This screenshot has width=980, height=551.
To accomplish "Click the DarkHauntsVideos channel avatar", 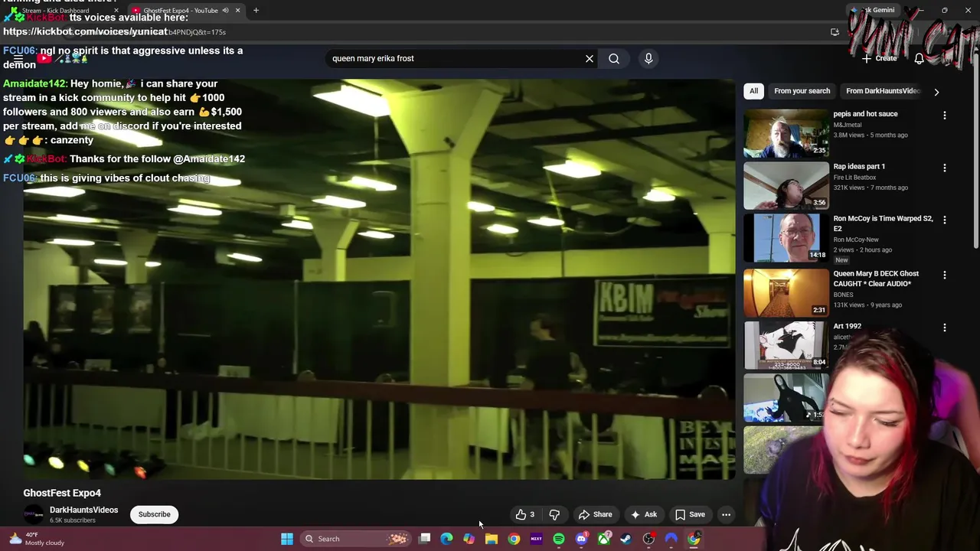I will coord(34,515).
